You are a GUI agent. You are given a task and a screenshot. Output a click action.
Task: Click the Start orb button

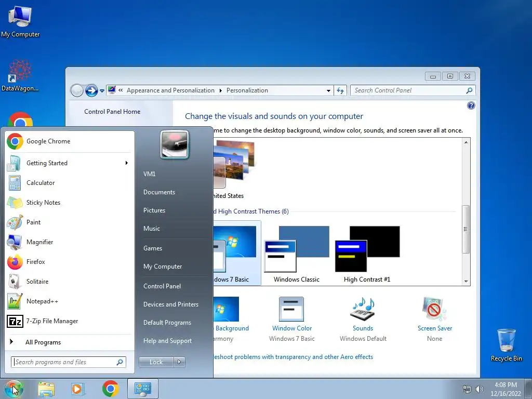pyautogui.click(x=14, y=389)
